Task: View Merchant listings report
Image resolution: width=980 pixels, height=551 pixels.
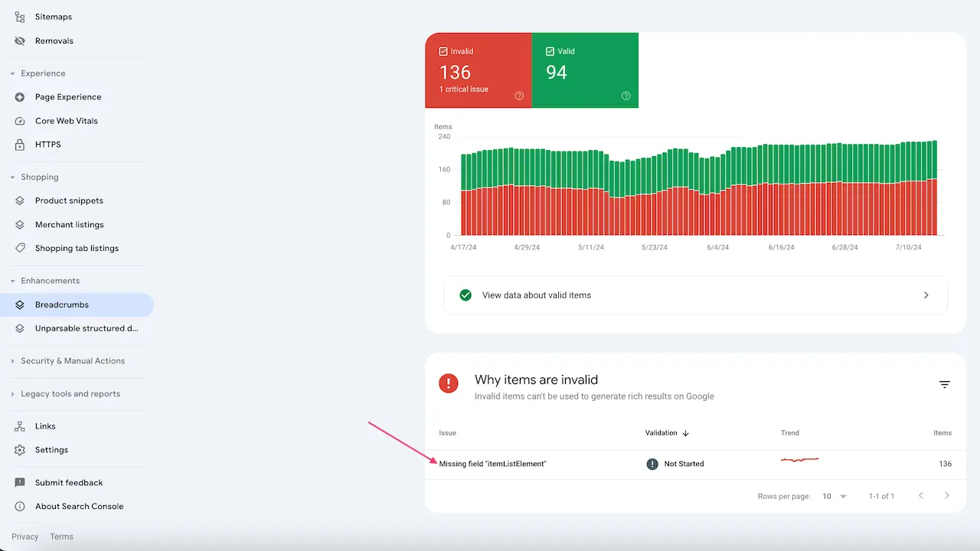Action: pyautogui.click(x=69, y=224)
